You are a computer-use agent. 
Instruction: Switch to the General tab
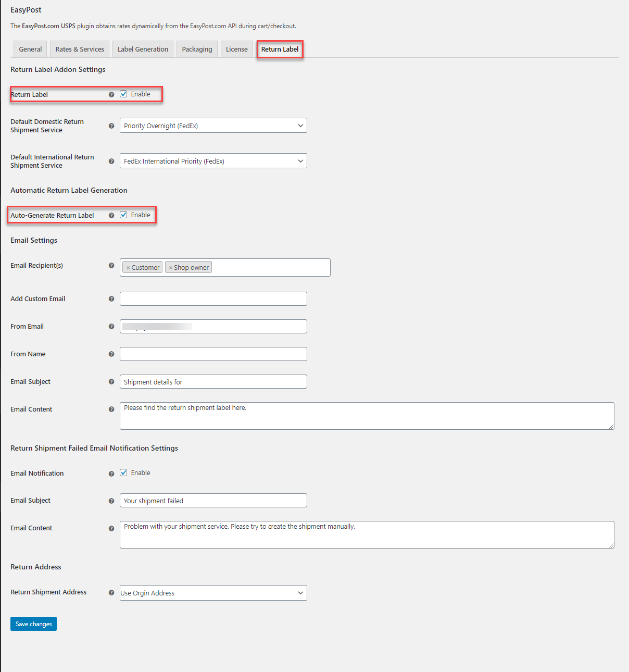pyautogui.click(x=30, y=48)
